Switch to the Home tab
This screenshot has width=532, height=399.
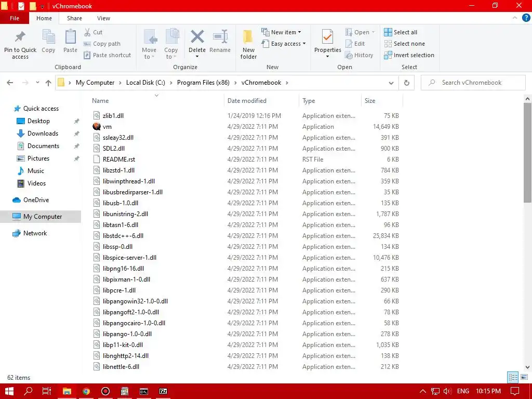44,18
